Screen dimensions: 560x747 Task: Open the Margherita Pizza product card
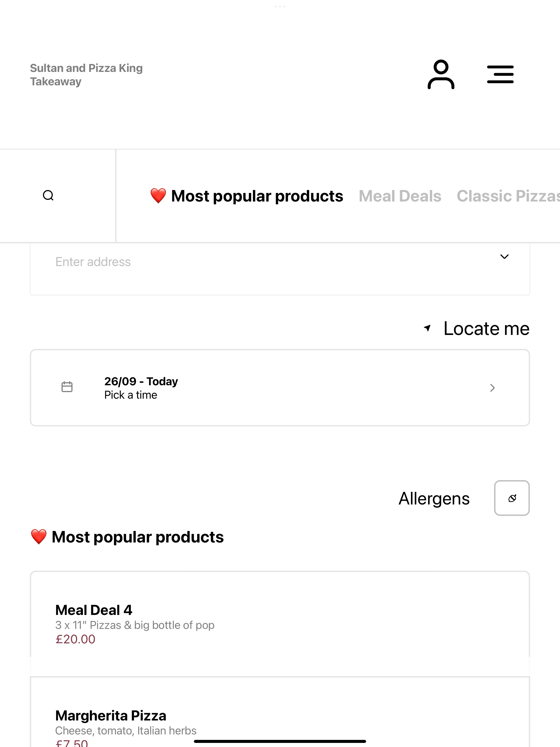280,712
